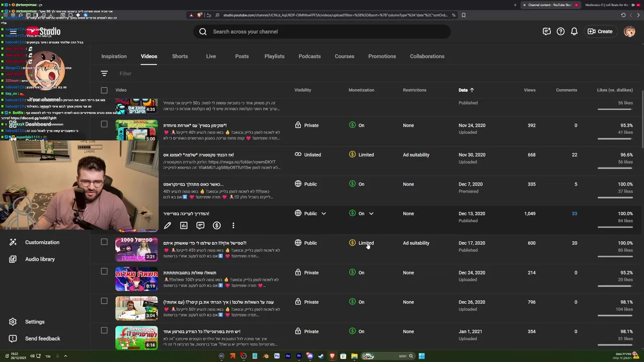Open the Brave browser taskbar icon
The width and height of the screenshot is (644, 362).
332,356
